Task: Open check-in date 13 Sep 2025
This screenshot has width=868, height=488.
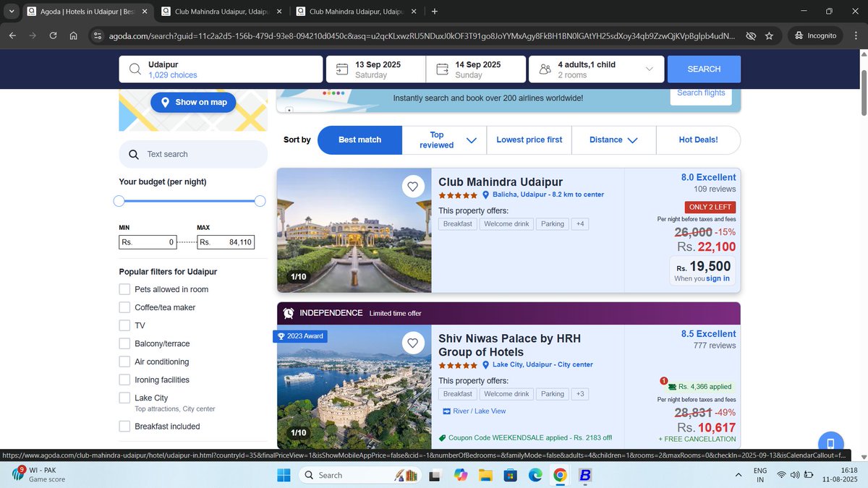Action: [375, 69]
